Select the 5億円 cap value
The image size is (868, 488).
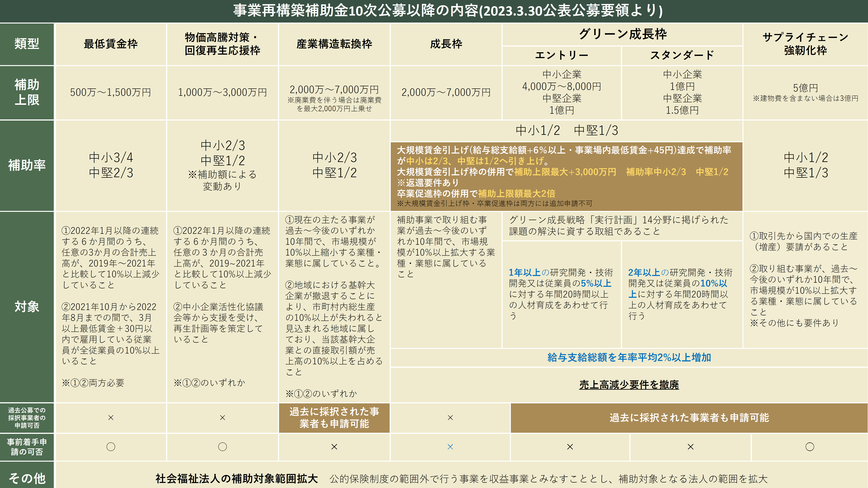(805, 88)
